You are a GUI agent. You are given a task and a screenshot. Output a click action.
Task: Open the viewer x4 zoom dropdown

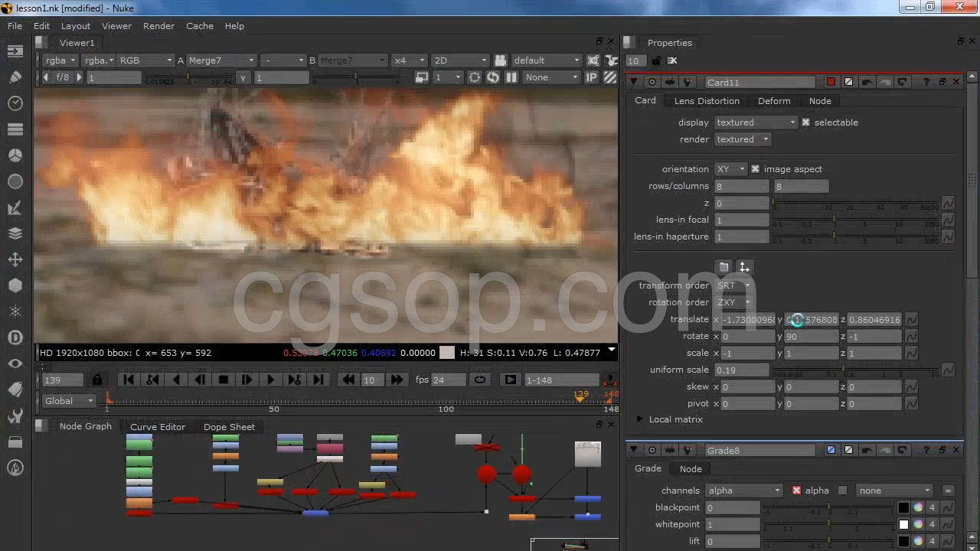pyautogui.click(x=408, y=60)
